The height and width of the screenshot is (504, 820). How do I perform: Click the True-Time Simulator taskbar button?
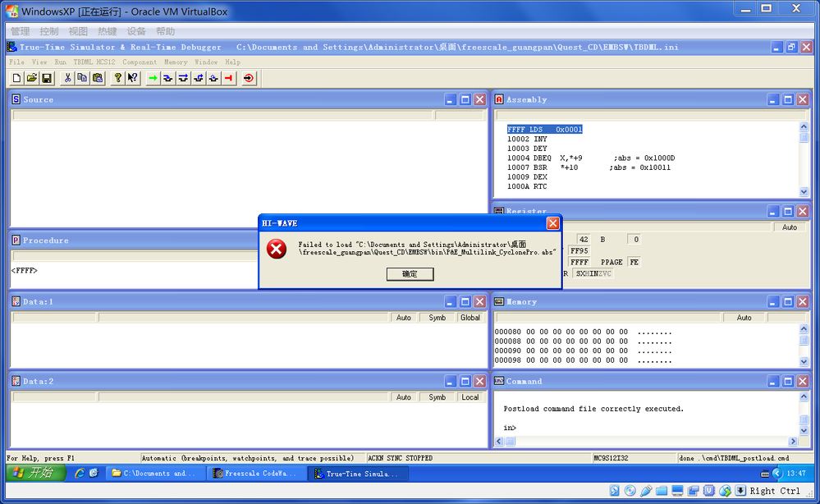click(358, 473)
